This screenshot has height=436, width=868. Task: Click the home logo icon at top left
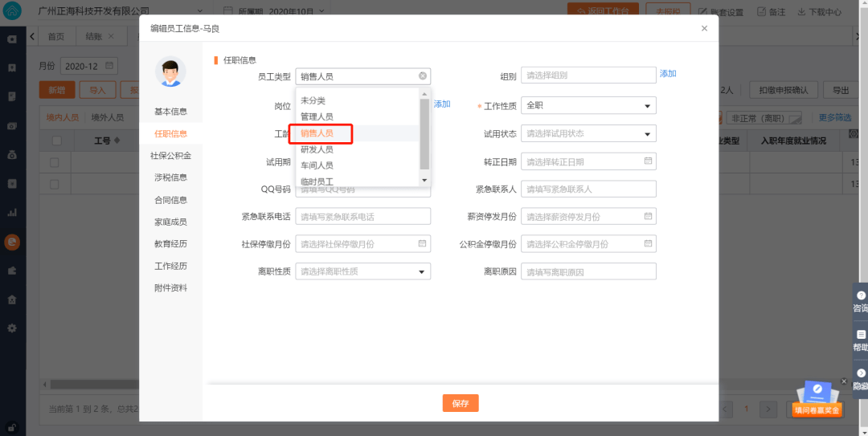(12, 11)
